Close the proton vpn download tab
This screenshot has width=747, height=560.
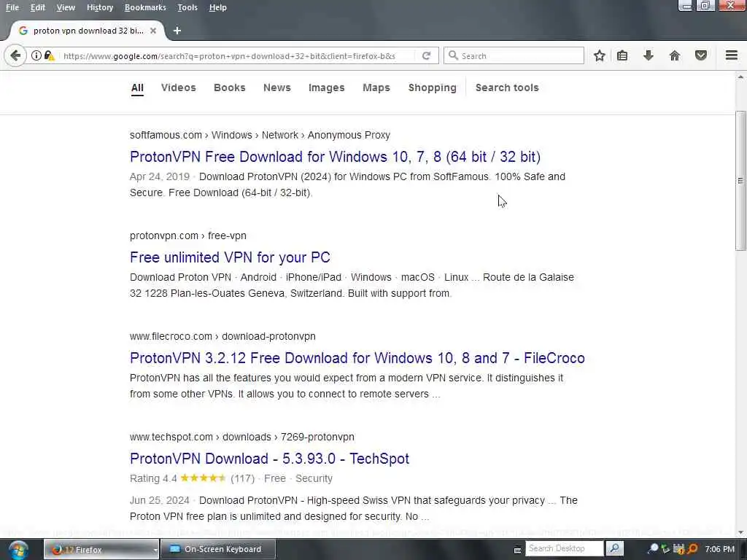(153, 31)
